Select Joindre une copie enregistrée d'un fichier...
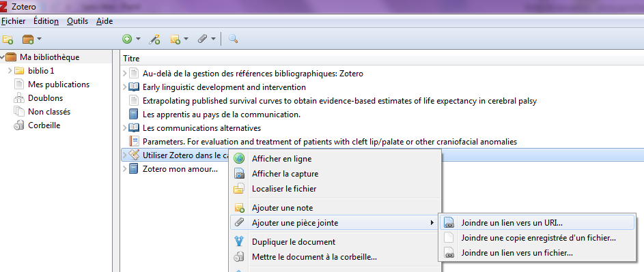This screenshot has width=644, height=272. click(537, 238)
